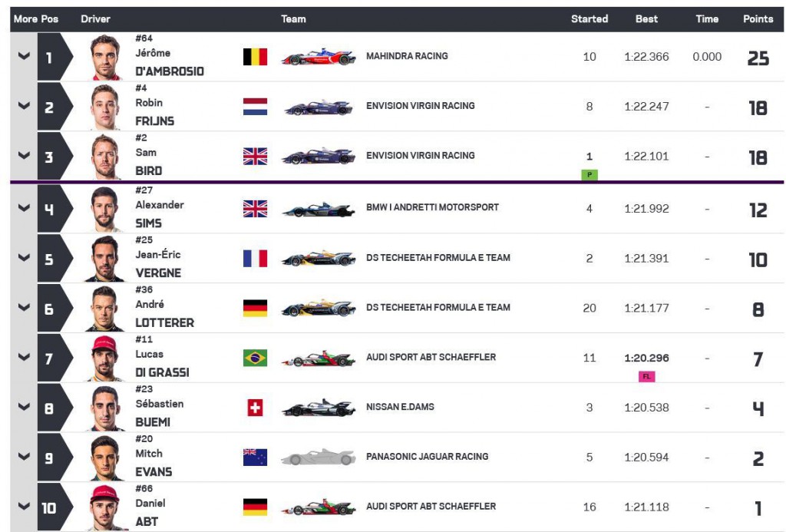
Task: Click the Netherlands flag beside Frijns
Action: 255,107
